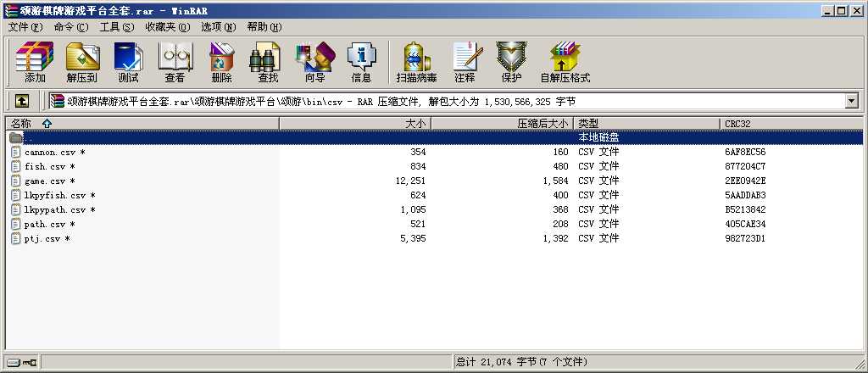The height and width of the screenshot is (373, 868).
Task: Sort by the CRC32 column header
Action: 791,124
